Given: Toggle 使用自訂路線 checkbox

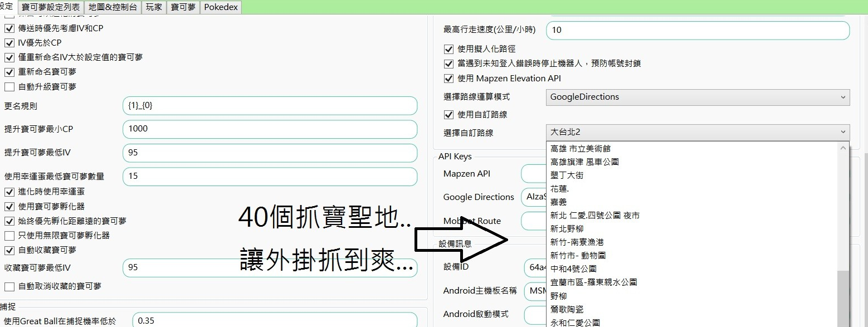Looking at the screenshot, I should pos(448,115).
